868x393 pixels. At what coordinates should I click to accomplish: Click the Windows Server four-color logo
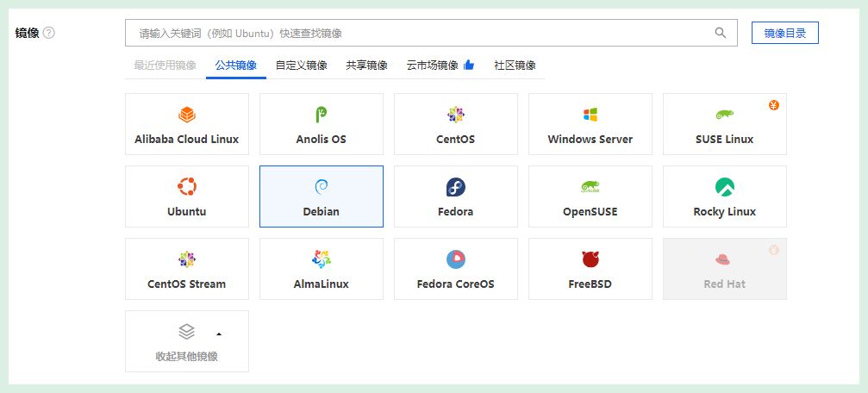click(x=590, y=115)
